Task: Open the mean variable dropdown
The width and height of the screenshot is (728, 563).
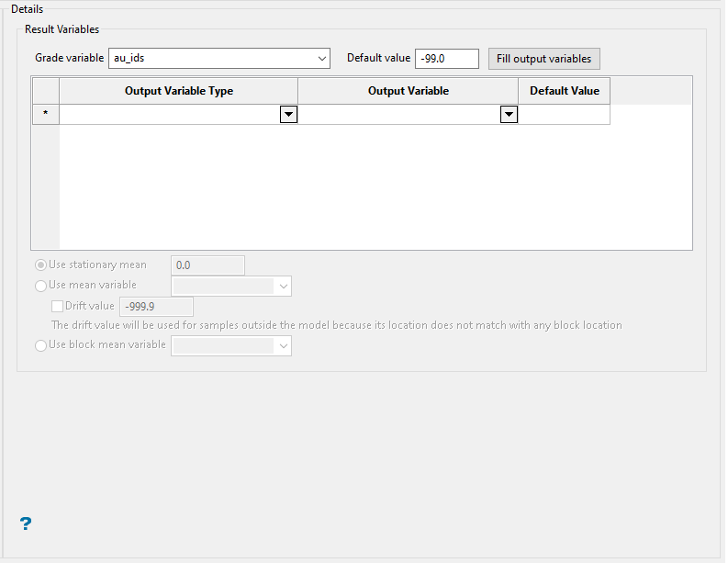Action: [231, 286]
